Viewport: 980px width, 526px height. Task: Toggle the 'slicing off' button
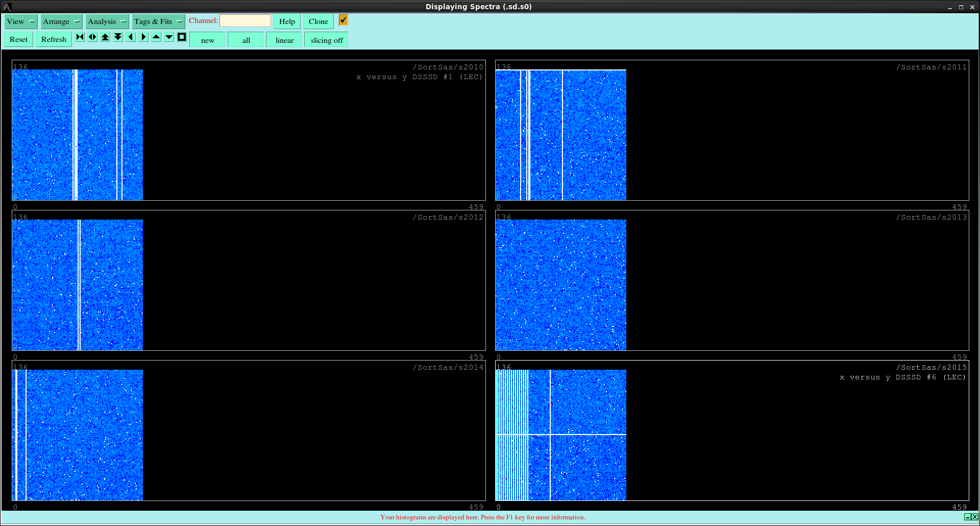[x=326, y=40]
